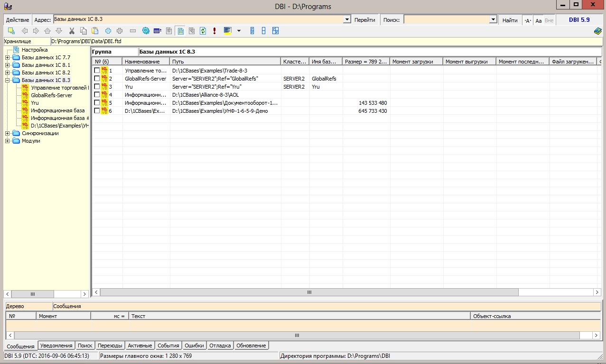Viewport: 606px width, 364px height.
Task: Click the copy icon in the toolbar
Action: [x=84, y=31]
